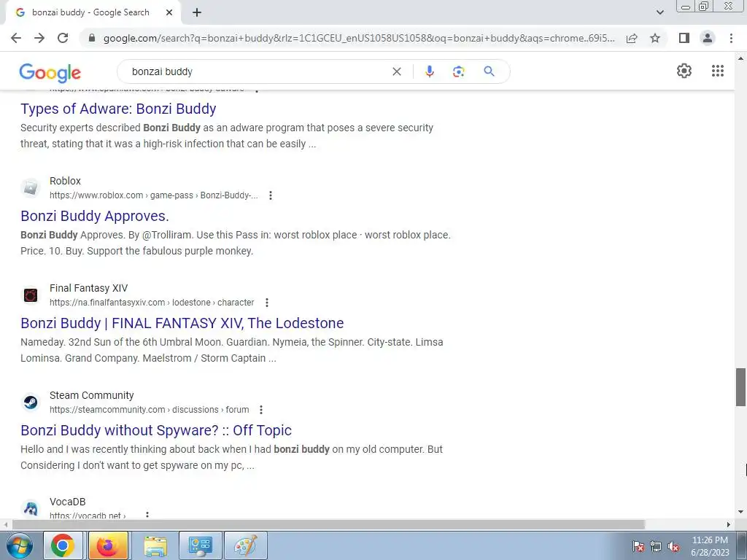Click the network tray icon
Viewport: 747px width, 560px height.
point(656,546)
